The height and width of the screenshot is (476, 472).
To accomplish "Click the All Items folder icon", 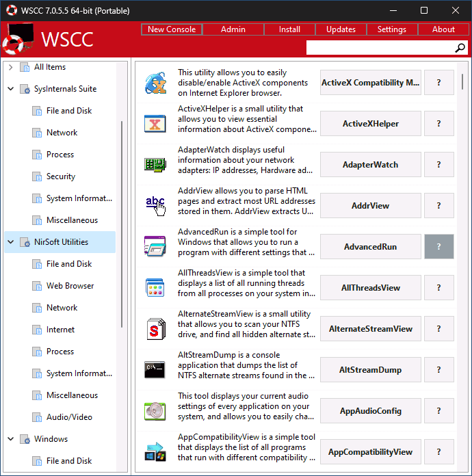I will pyautogui.click(x=25, y=67).
